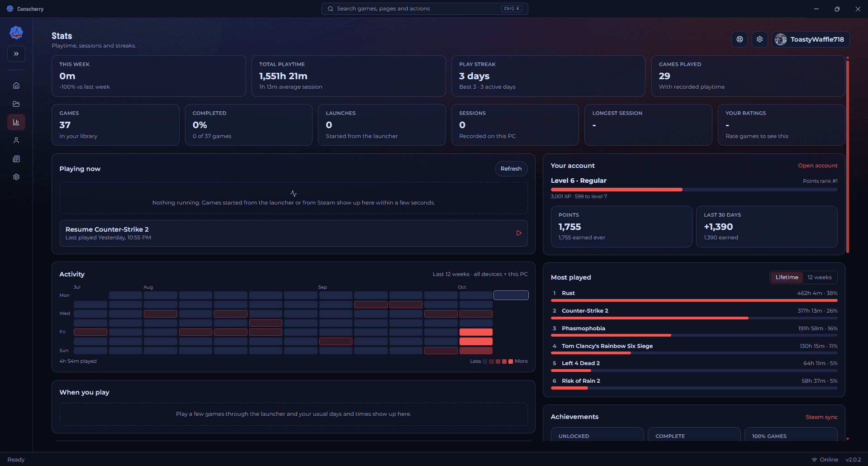Image resolution: width=868 pixels, height=466 pixels.
Task: Click the magnifier icon in the search bar
Action: (x=331, y=9)
